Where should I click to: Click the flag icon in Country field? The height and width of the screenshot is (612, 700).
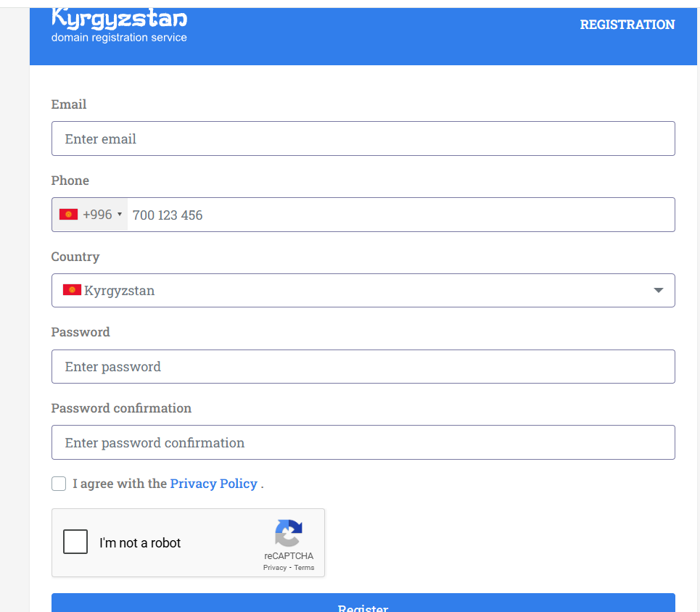[72, 290]
